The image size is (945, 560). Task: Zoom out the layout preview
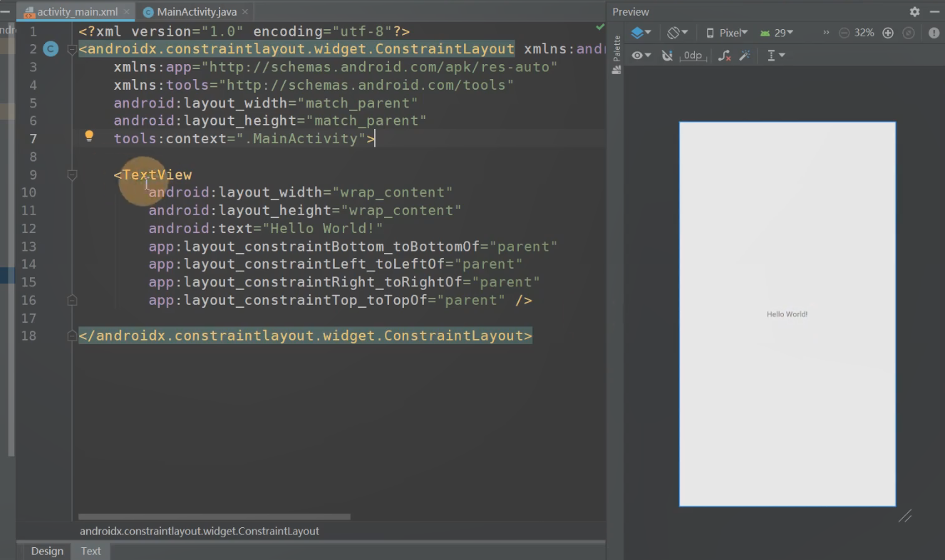pyautogui.click(x=844, y=33)
